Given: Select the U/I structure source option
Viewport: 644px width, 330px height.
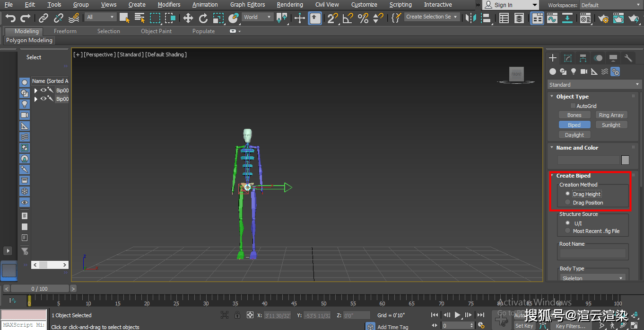Looking at the screenshot, I should pos(567,223).
